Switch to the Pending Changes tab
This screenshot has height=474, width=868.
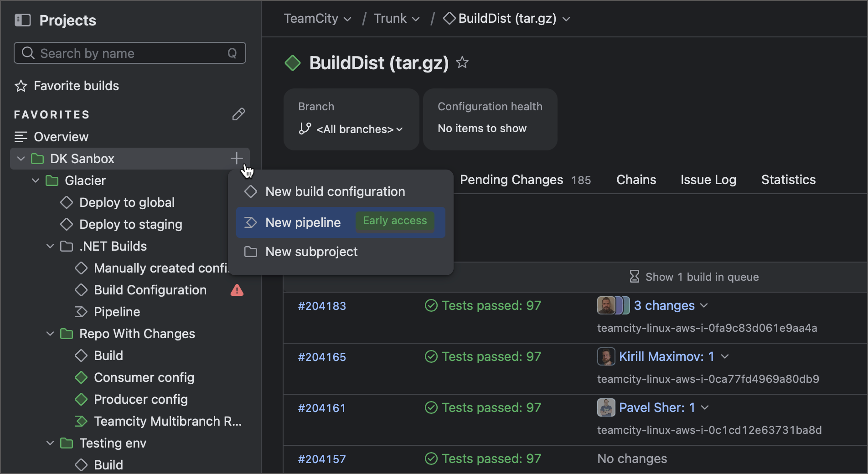pos(525,180)
